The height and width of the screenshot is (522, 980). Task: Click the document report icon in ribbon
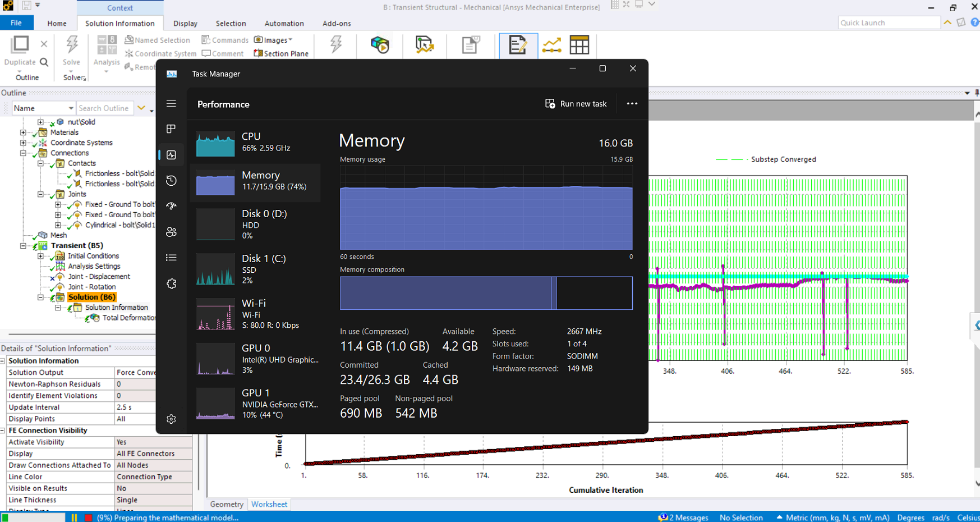[x=471, y=45]
